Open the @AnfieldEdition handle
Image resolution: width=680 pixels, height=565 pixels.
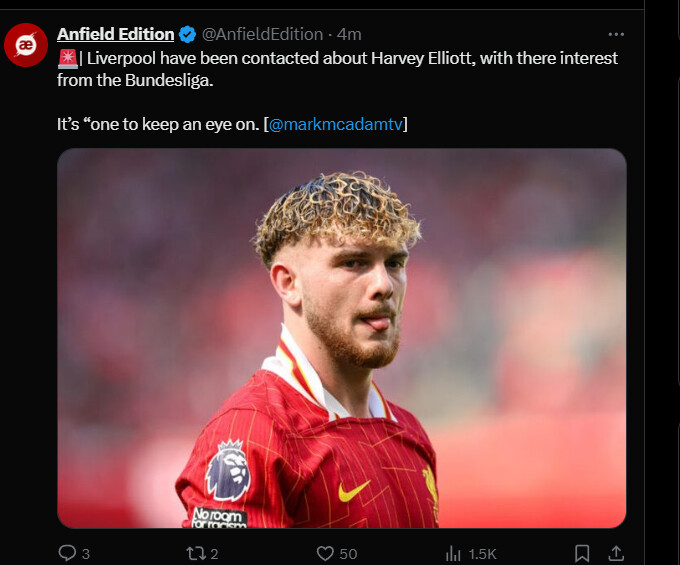pyautogui.click(x=262, y=34)
